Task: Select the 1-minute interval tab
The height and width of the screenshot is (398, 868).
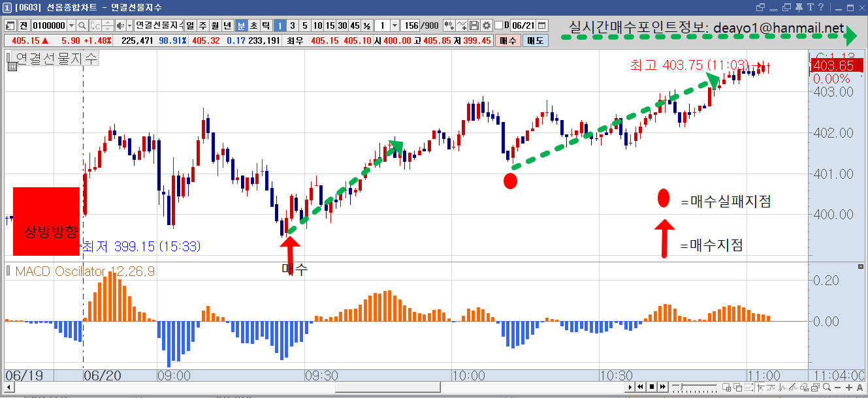Action: [x=280, y=25]
